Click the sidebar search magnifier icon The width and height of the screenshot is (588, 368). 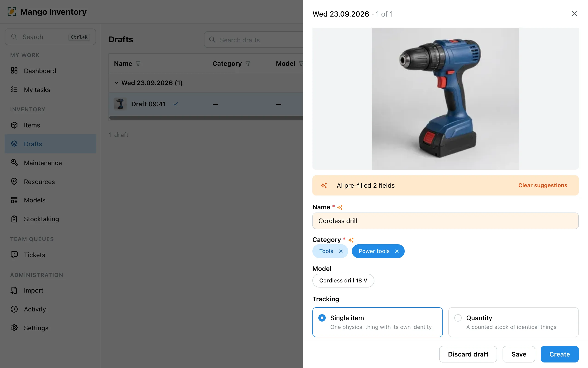click(x=14, y=37)
